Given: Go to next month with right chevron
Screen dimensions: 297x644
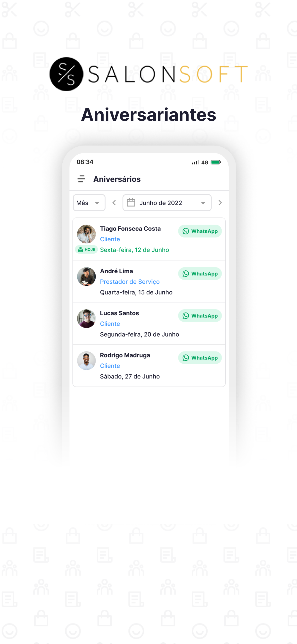Looking at the screenshot, I should 220,203.
